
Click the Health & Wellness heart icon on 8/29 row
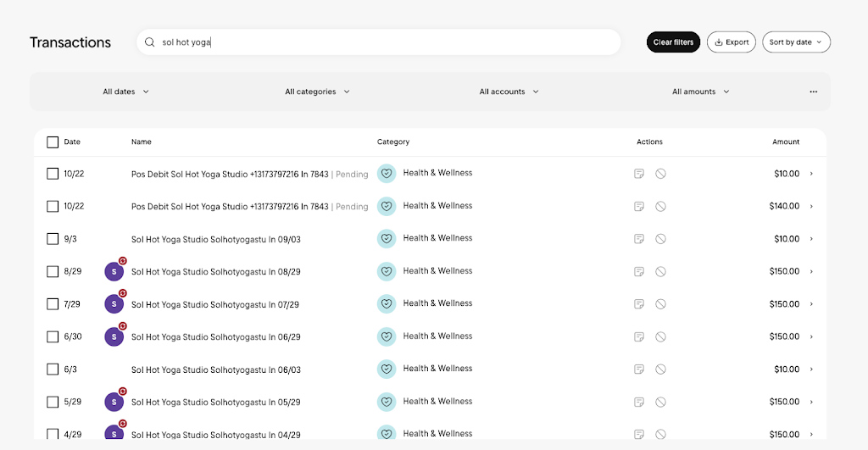click(387, 271)
